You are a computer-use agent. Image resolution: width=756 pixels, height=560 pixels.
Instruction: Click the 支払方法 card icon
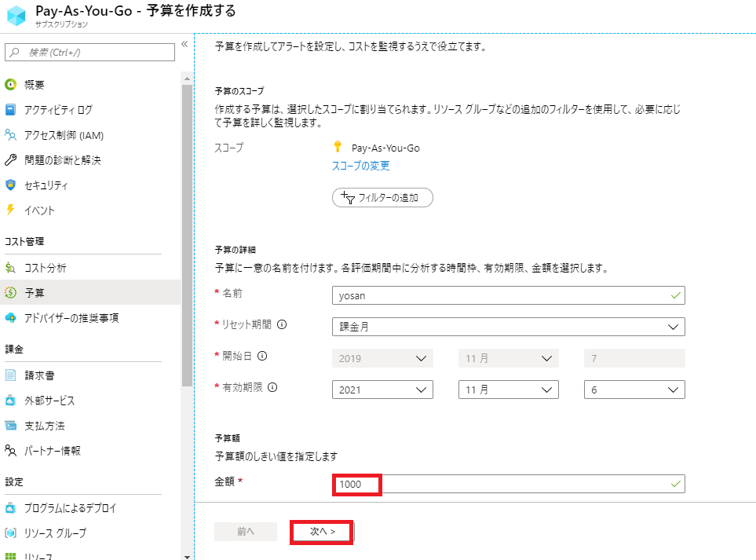[x=11, y=426]
